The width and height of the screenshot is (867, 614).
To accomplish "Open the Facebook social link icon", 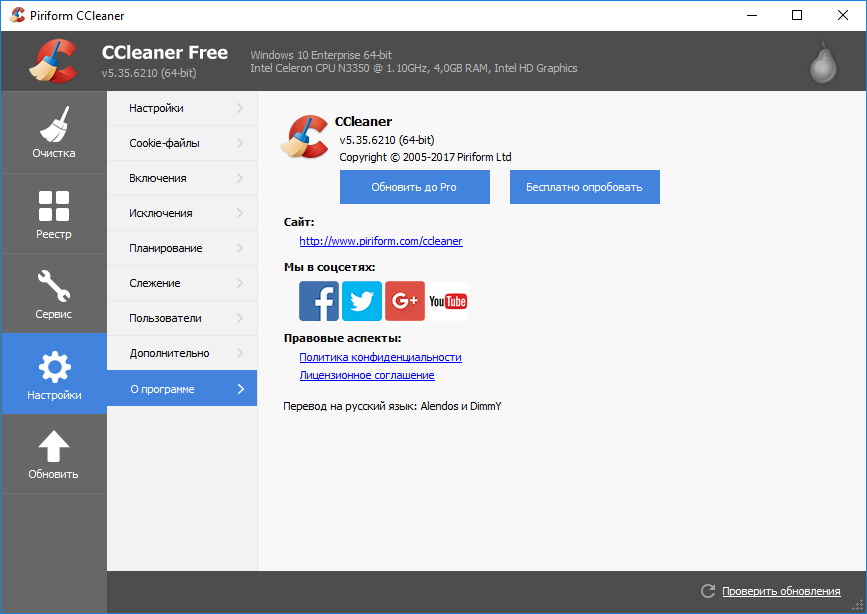I will point(319,301).
